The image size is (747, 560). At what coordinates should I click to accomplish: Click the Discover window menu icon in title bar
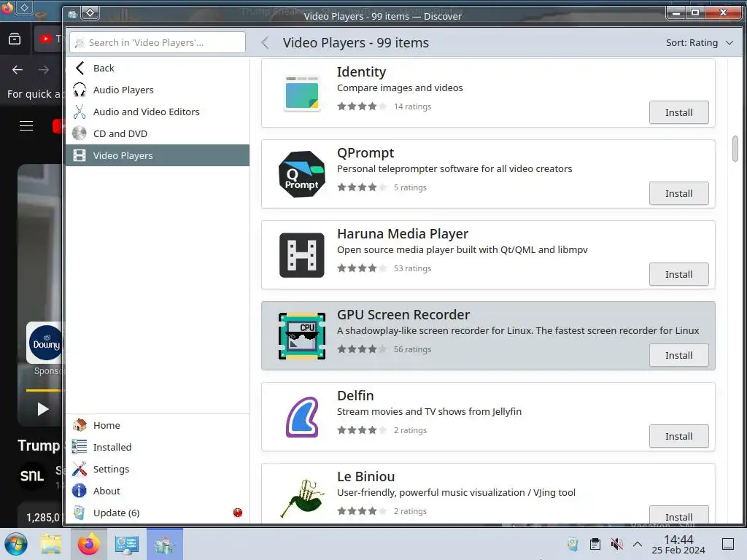pyautogui.click(x=73, y=15)
